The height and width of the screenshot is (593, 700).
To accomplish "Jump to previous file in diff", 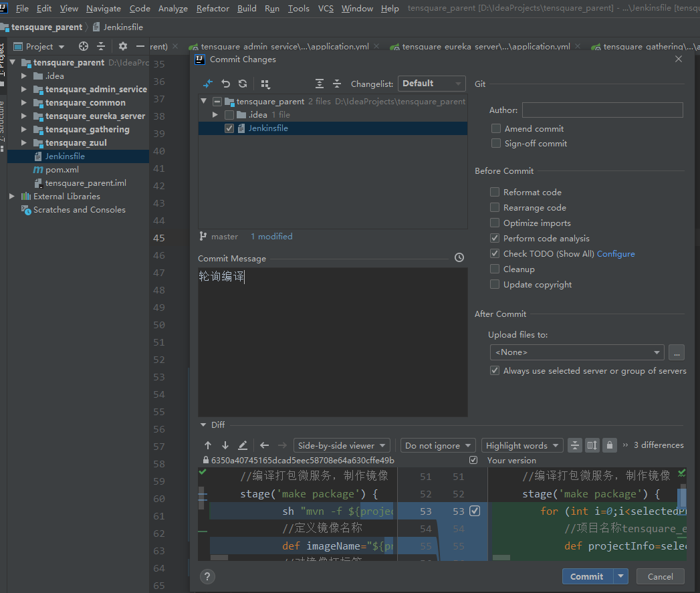I will pyautogui.click(x=264, y=445).
